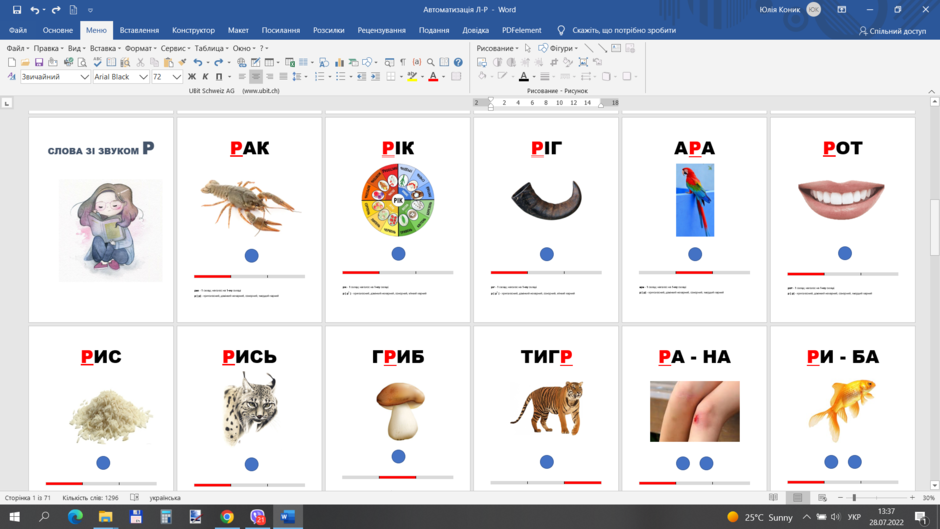Click the Format Painter brush icon
940x529 pixels.
[x=182, y=62]
